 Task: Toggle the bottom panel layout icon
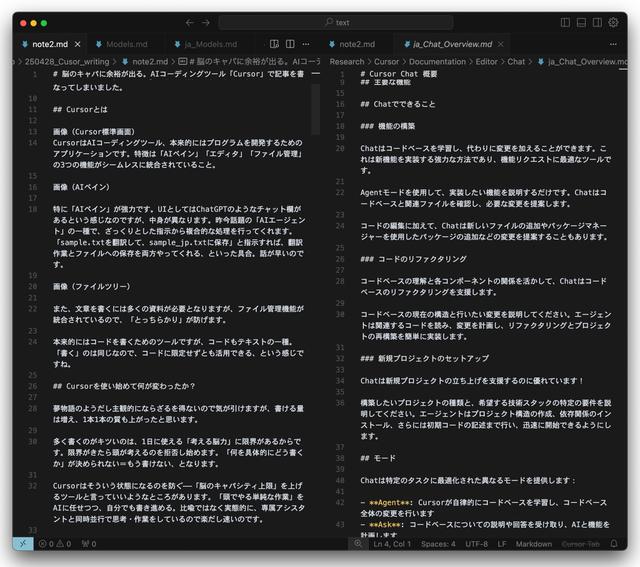click(x=581, y=22)
